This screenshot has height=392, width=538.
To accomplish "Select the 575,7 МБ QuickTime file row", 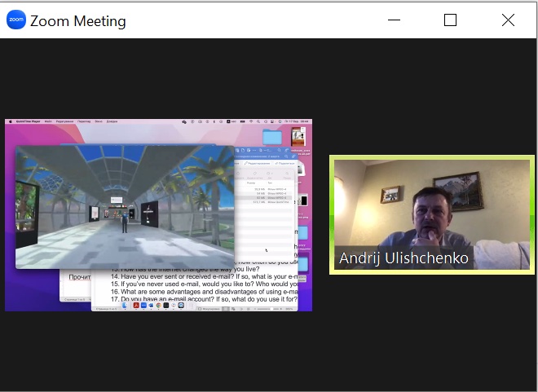I will tap(264, 202).
